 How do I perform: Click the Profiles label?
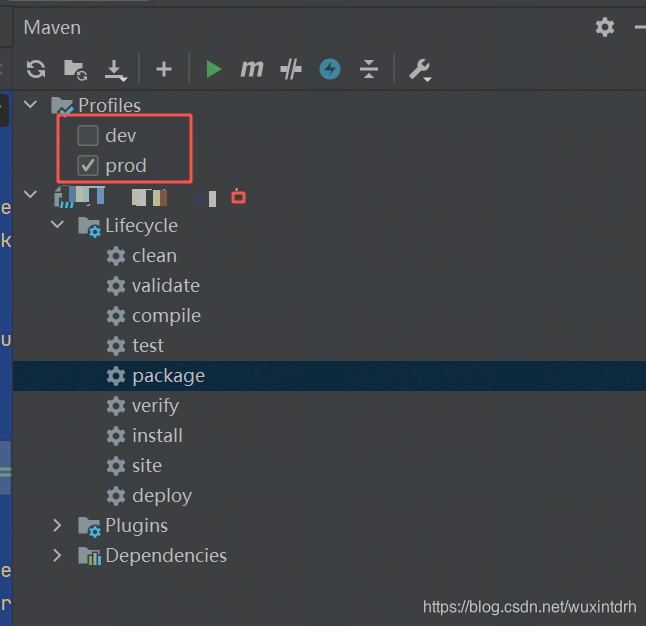(110, 106)
